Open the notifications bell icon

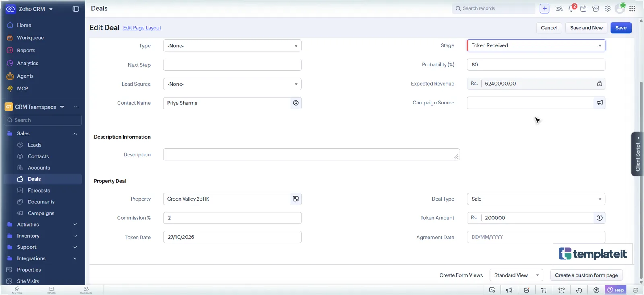click(x=572, y=8)
